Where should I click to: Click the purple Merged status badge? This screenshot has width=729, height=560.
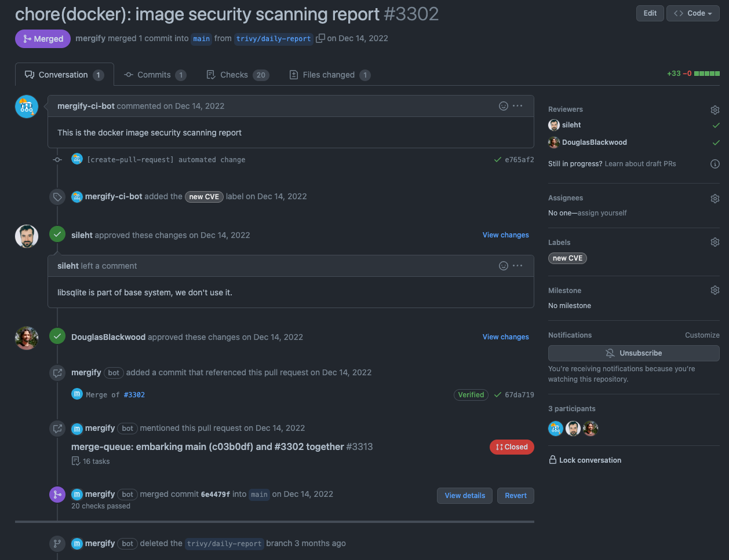43,39
